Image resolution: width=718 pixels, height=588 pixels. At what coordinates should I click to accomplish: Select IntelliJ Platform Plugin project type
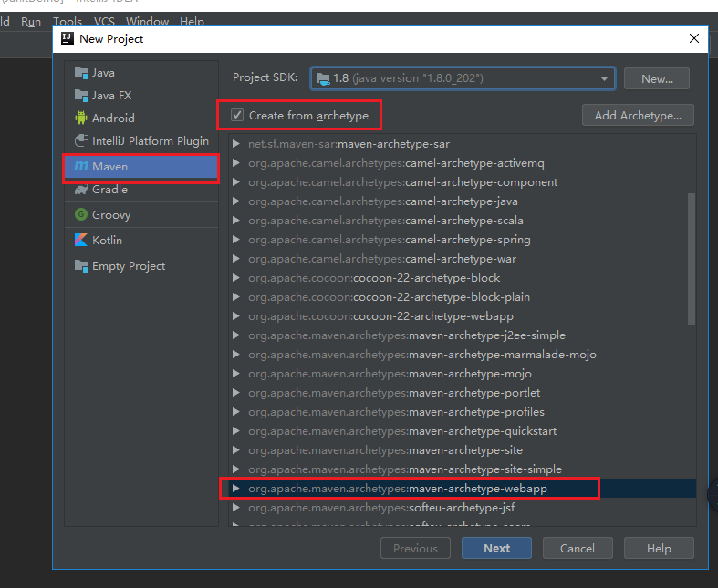point(141,141)
